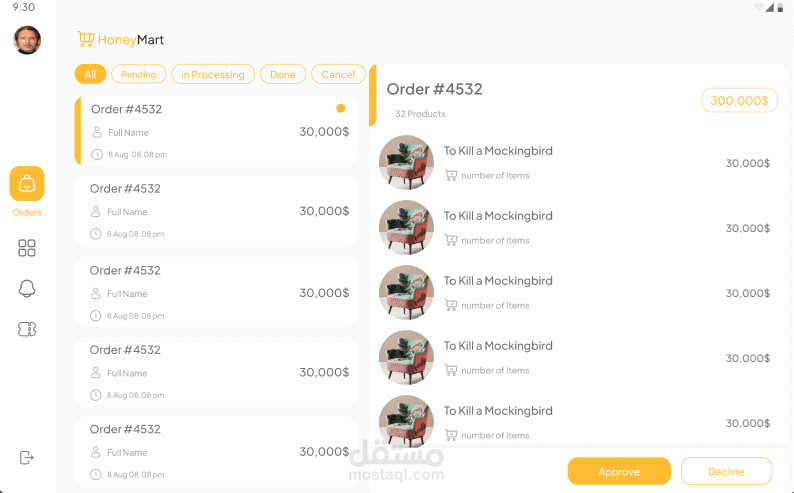Open the grid categories icon in sidebar
This screenshot has width=794, height=493.
27,248
